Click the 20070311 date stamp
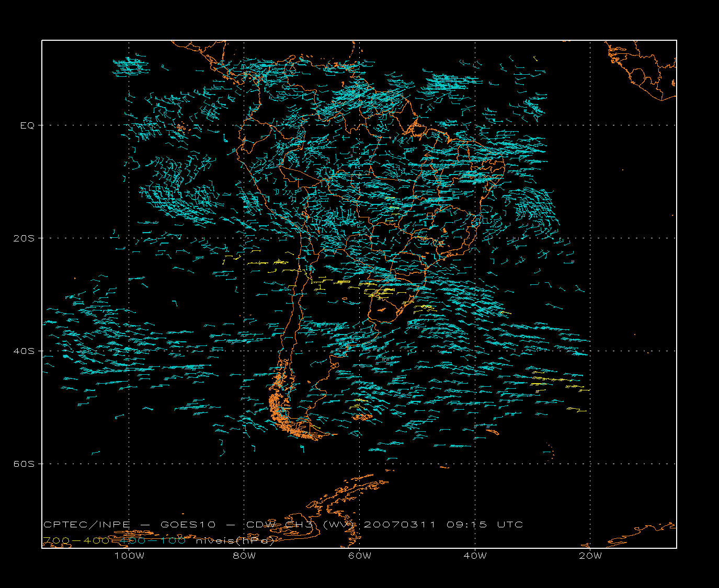Image resolution: width=719 pixels, height=588 pixels. coord(399,524)
